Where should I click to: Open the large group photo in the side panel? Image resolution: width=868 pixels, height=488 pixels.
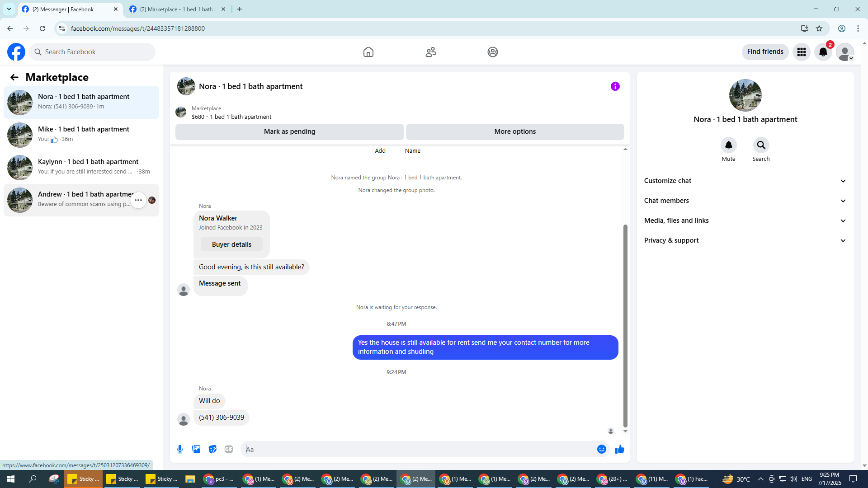pos(745,95)
